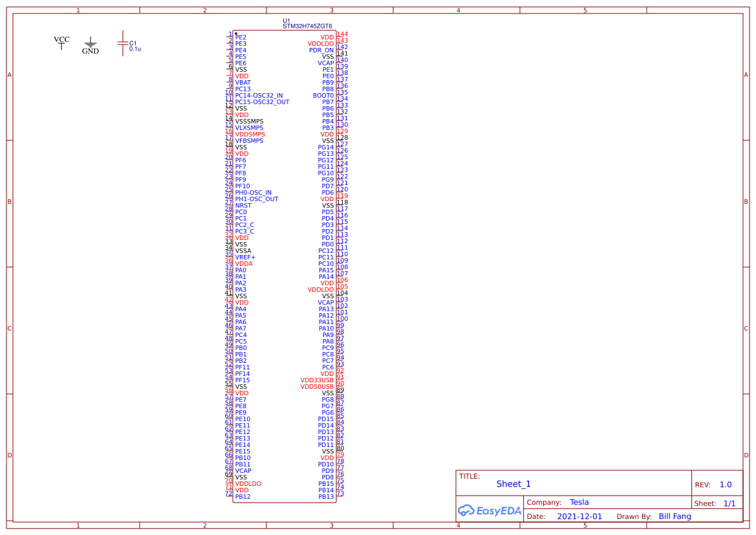Select the VCC power symbol
Screen dimensions: 756x535
pos(61,43)
